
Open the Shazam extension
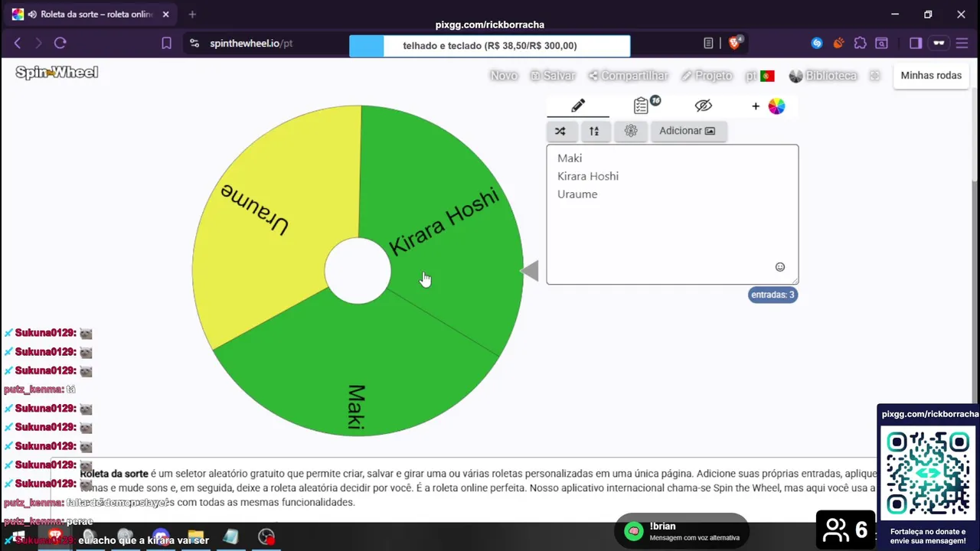point(817,44)
